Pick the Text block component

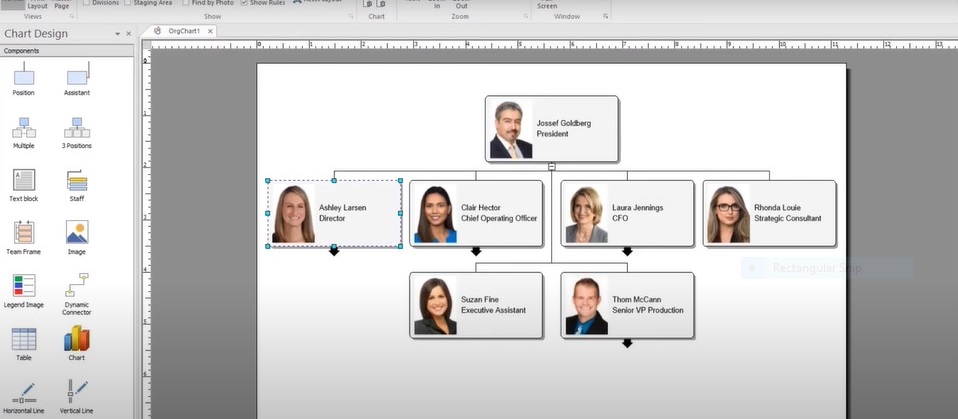point(23,182)
